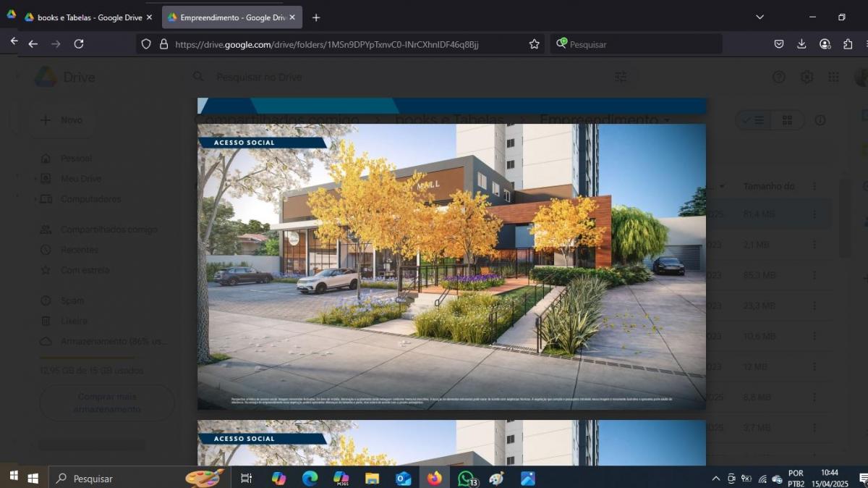
Task: Open Drive settings gear
Action: 807,77
